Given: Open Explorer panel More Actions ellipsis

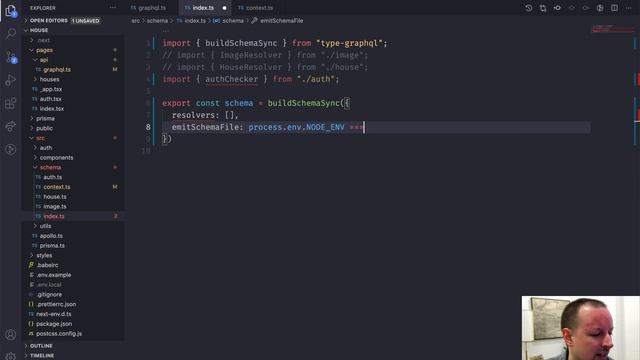Looking at the screenshot, I should [x=113, y=8].
